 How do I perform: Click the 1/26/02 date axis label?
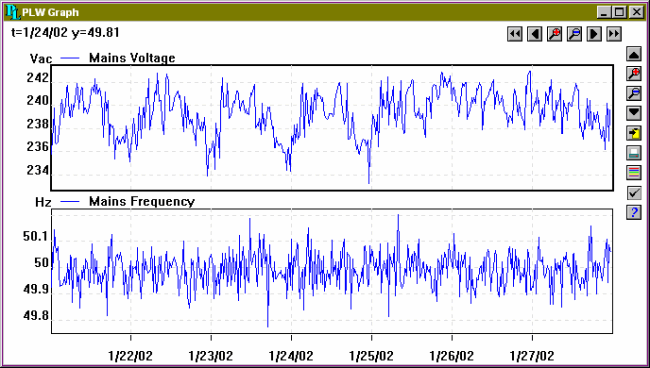(451, 356)
